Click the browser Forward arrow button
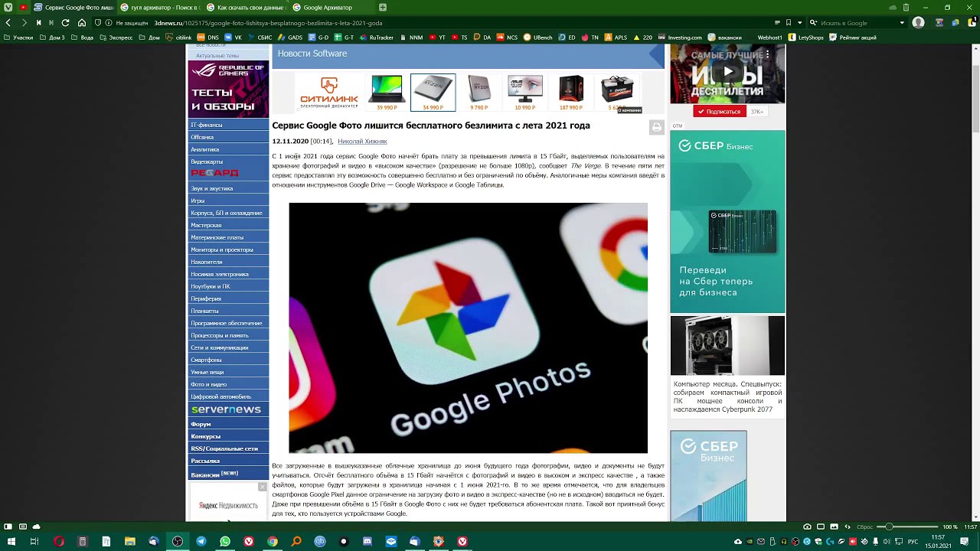This screenshot has width=980, height=551. [x=24, y=23]
